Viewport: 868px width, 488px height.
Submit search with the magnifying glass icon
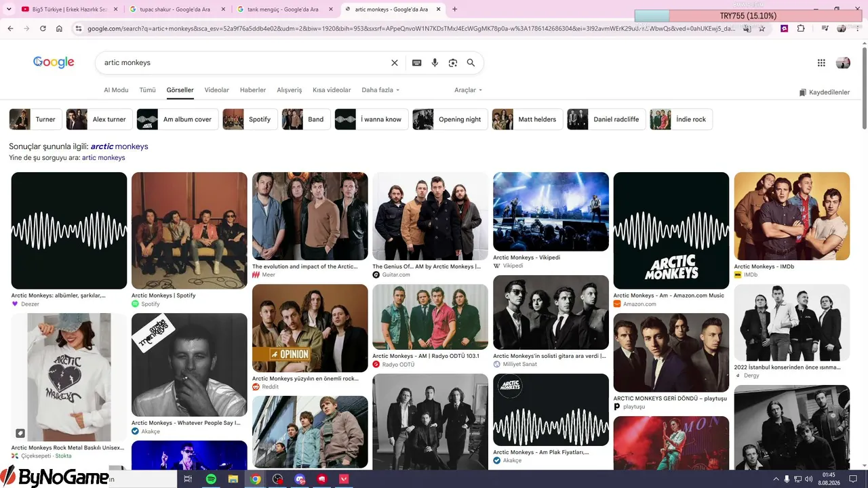pyautogui.click(x=471, y=62)
